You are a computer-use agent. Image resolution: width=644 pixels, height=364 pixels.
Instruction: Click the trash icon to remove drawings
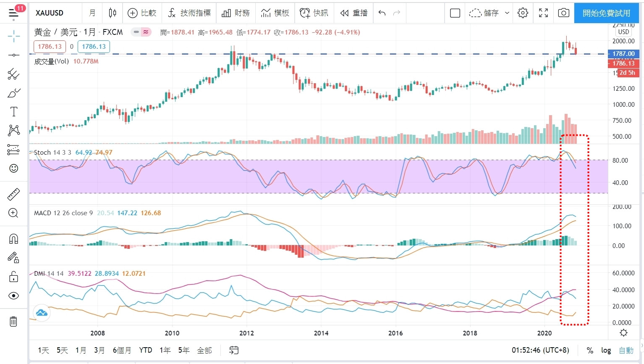tap(13, 322)
